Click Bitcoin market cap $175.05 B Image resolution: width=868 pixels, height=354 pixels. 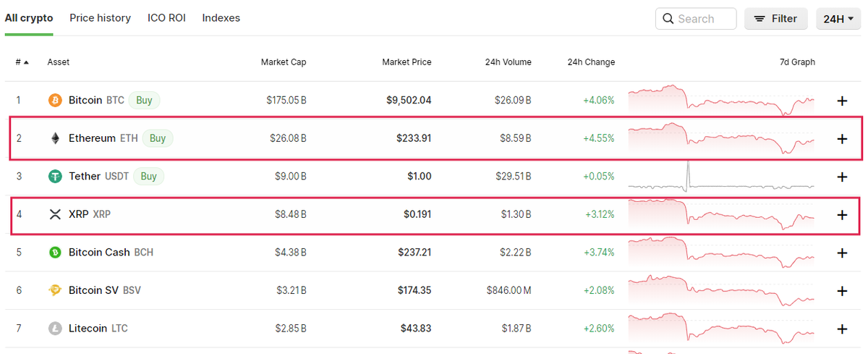pyautogui.click(x=286, y=100)
